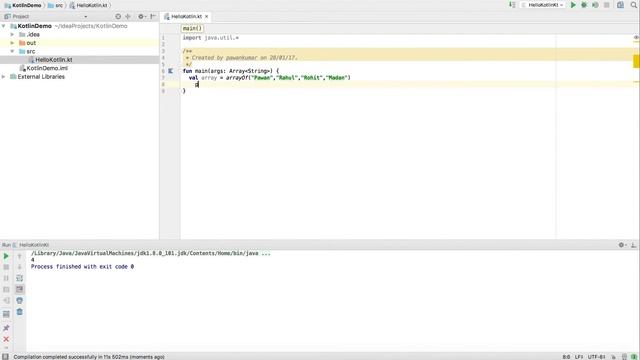640x360 pixels.
Task: Click the scroll from source target icon
Action: click(118, 16)
